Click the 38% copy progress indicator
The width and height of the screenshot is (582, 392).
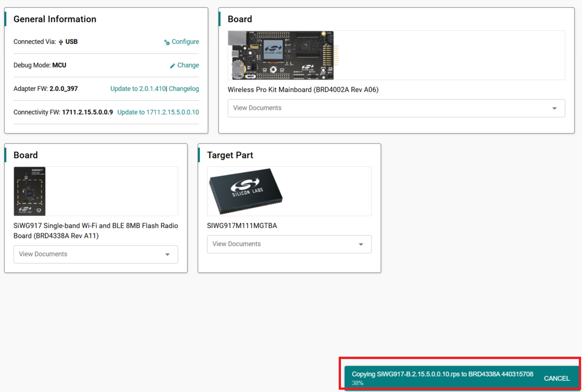pos(357,383)
